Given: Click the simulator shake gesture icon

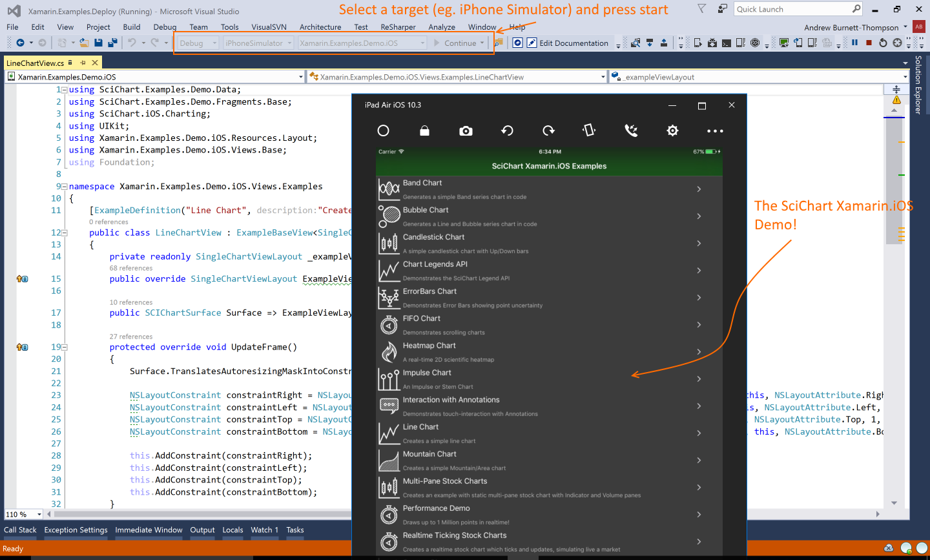Looking at the screenshot, I should (589, 130).
